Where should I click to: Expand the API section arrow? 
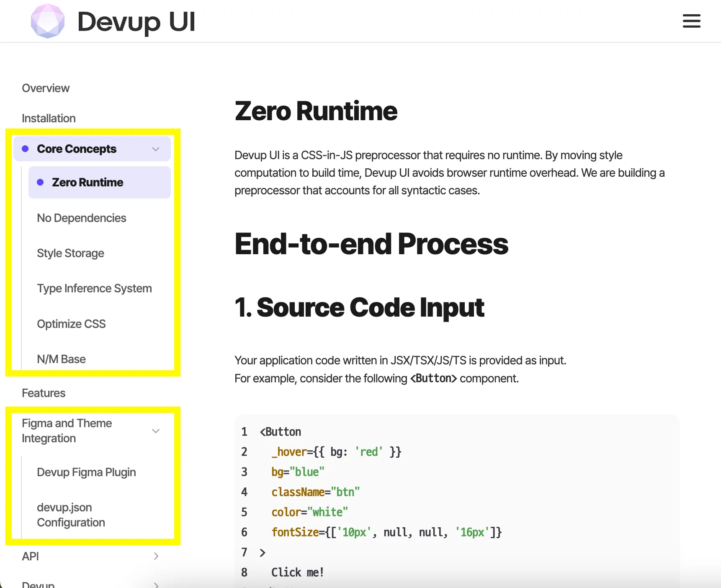click(156, 556)
